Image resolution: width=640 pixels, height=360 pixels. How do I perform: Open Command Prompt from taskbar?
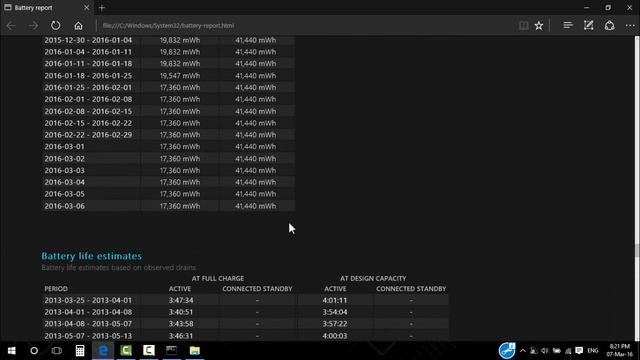click(171, 351)
